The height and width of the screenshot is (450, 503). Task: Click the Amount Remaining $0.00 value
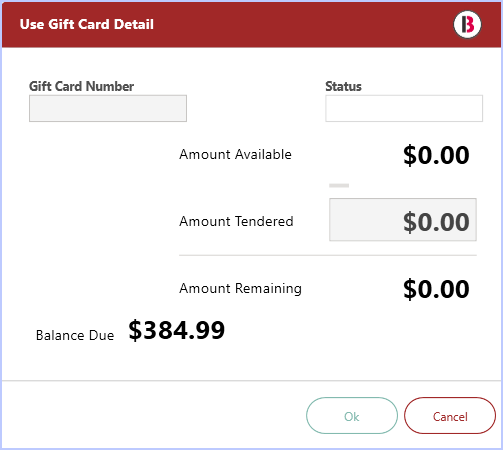(x=436, y=289)
